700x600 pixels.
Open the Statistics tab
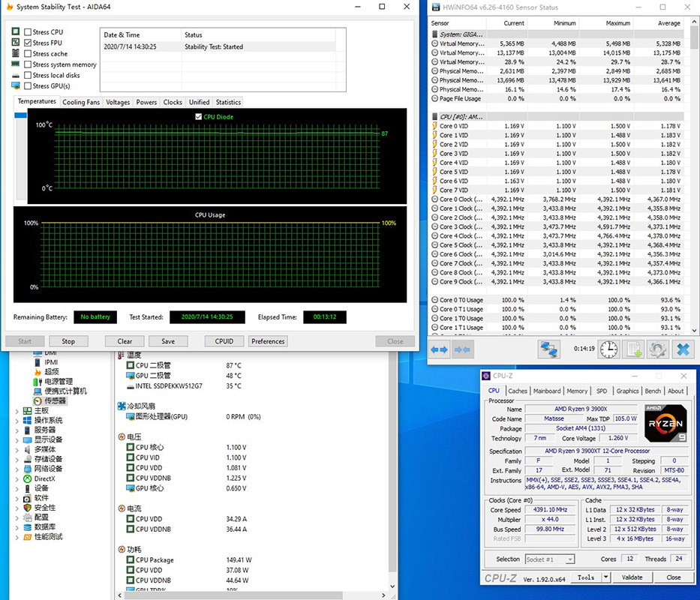click(228, 102)
